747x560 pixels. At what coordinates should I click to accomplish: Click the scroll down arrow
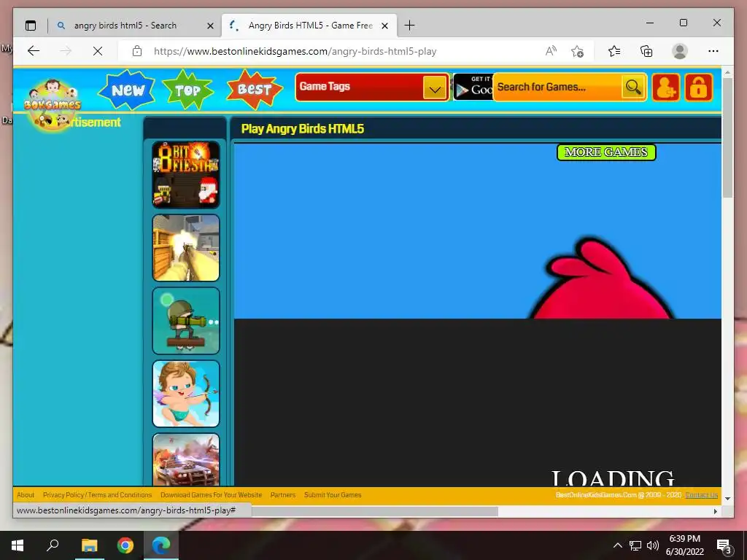(x=727, y=499)
